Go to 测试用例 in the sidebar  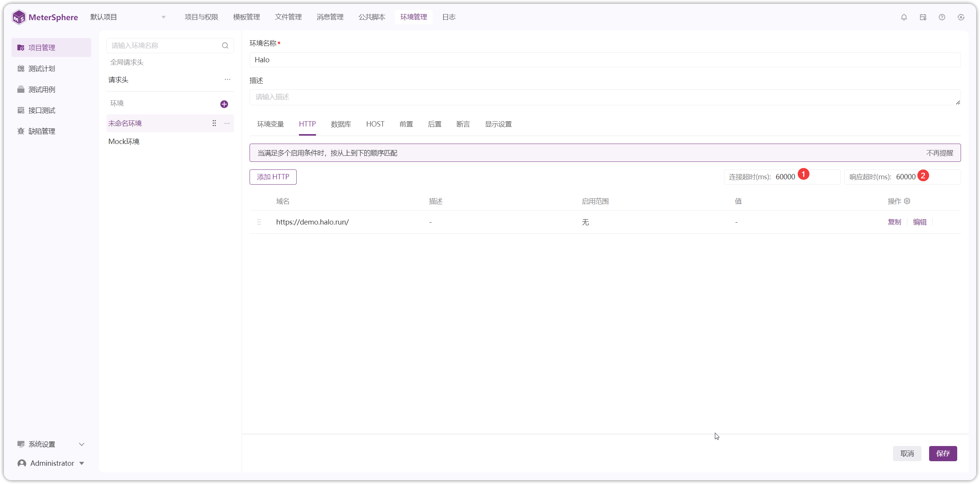click(x=51, y=89)
